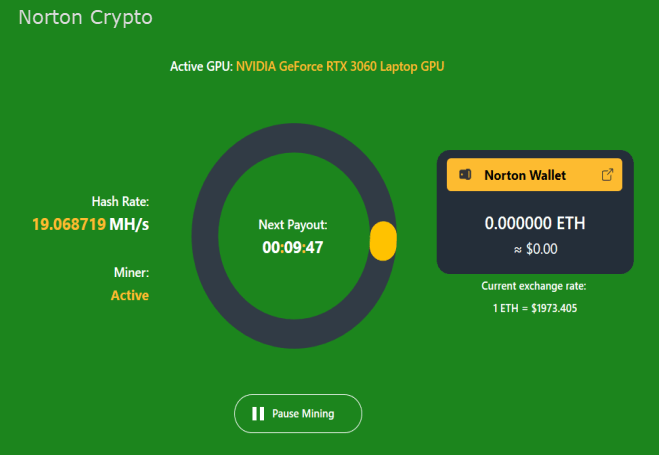Click the MH/s unit text
The image size is (659, 455).
[x=129, y=224]
